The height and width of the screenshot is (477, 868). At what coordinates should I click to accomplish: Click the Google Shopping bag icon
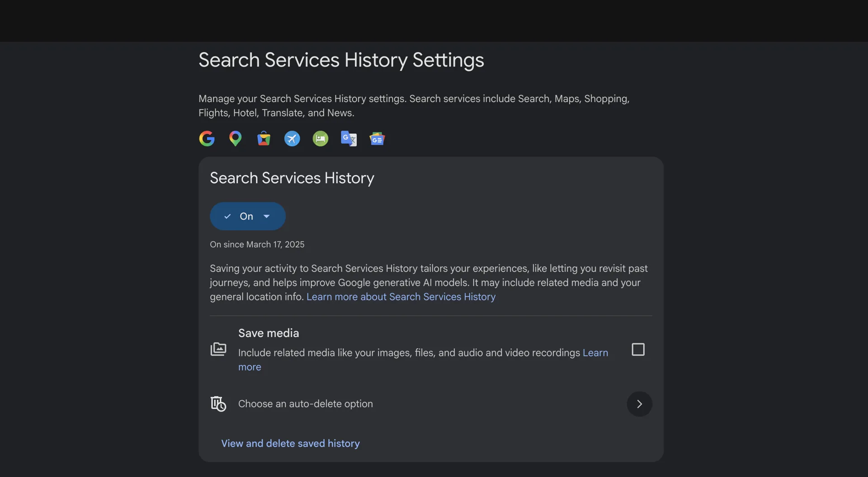[264, 139]
